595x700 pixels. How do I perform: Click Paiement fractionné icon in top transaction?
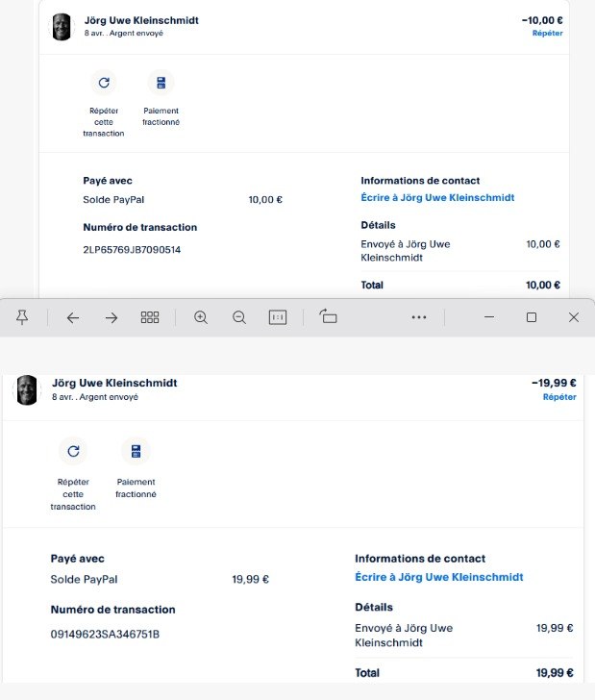(x=161, y=83)
